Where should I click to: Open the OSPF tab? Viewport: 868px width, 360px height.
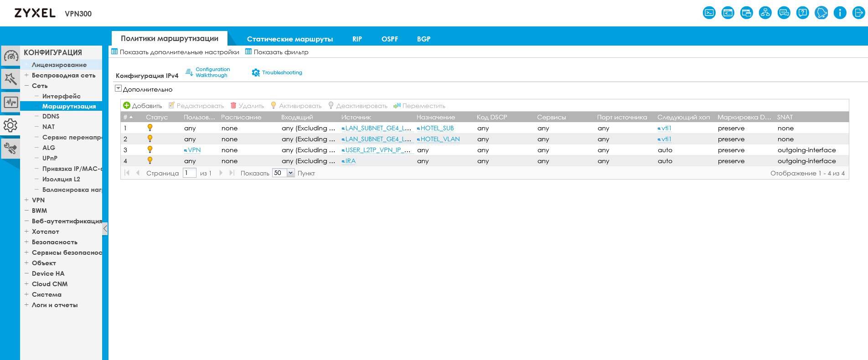click(x=390, y=39)
